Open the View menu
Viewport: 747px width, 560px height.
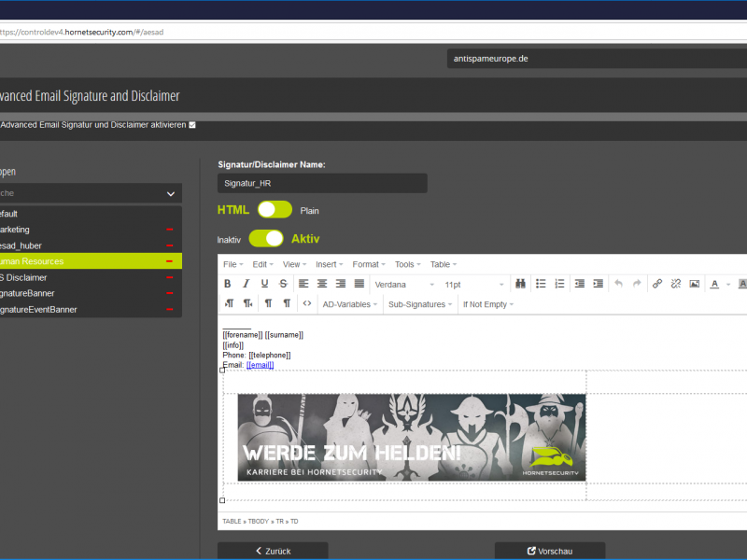click(294, 264)
